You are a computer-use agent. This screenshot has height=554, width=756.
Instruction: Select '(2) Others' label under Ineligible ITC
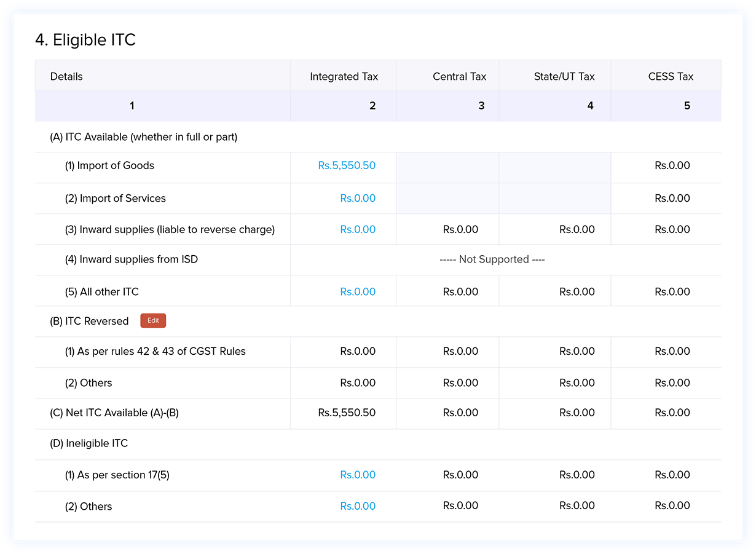[x=89, y=506]
